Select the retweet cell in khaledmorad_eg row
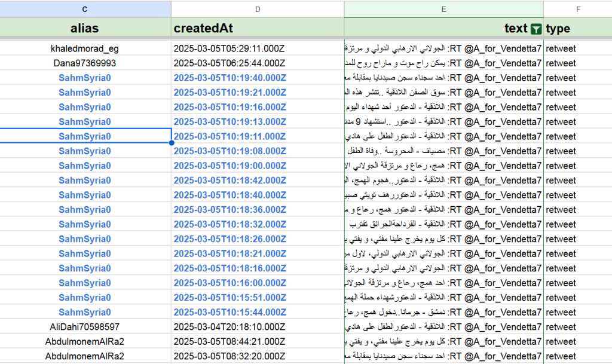The width and height of the screenshot is (612, 364). [577, 48]
